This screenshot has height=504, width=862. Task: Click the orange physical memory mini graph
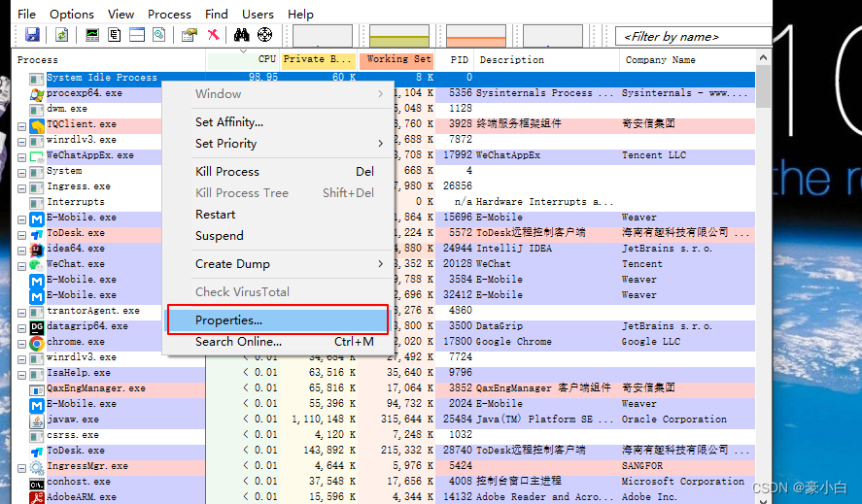click(x=476, y=36)
